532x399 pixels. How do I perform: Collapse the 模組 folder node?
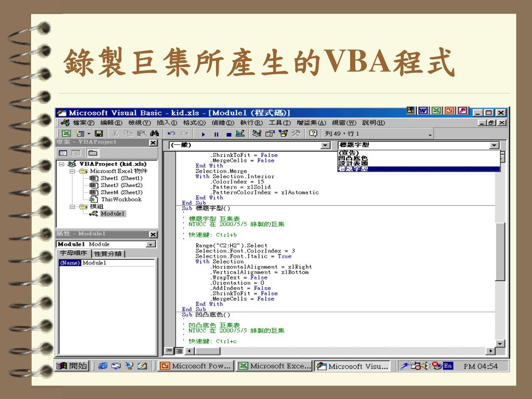coord(72,207)
